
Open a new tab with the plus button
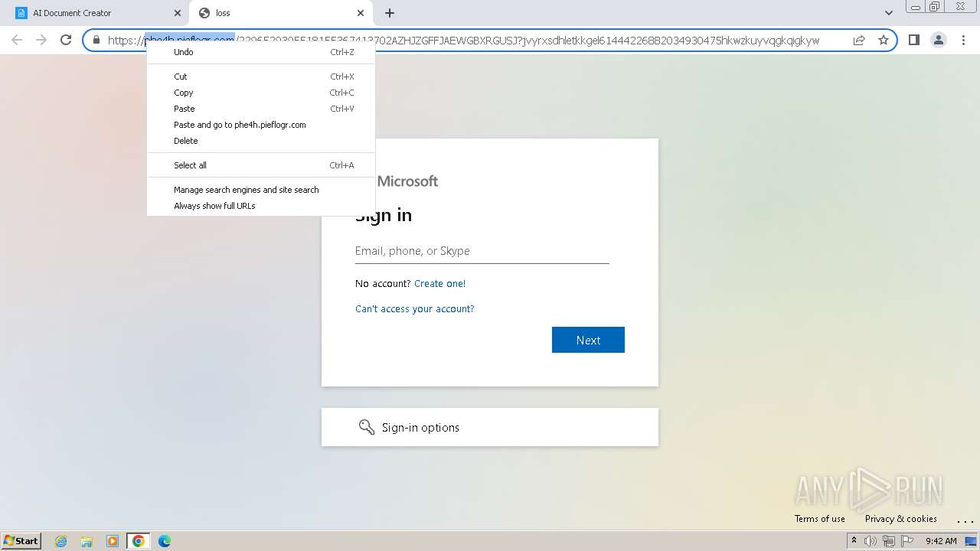[x=390, y=13]
